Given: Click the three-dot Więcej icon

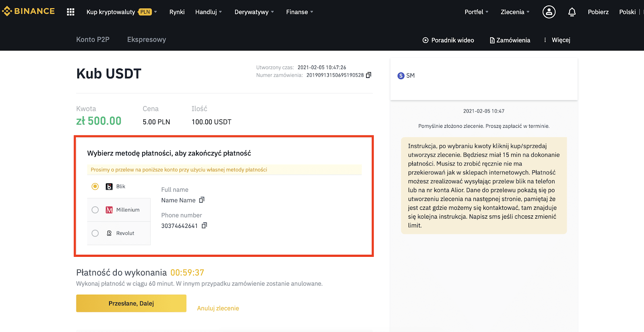Looking at the screenshot, I should [x=545, y=40].
